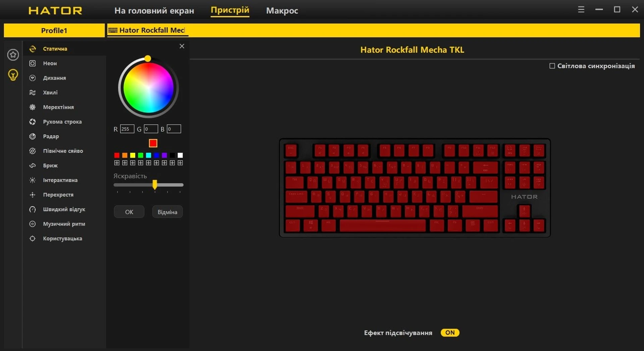Choose the Радар effect icon
This screenshot has height=351, width=644.
33,136
